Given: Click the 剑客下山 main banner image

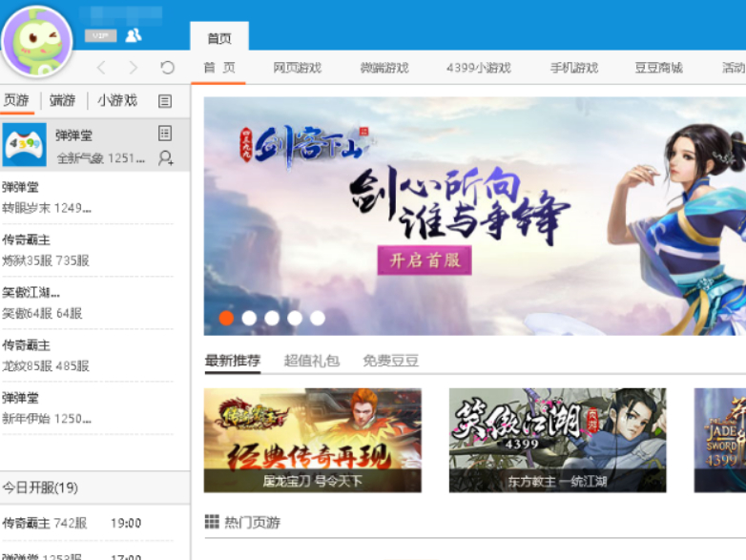Looking at the screenshot, I should pyautogui.click(x=475, y=217).
